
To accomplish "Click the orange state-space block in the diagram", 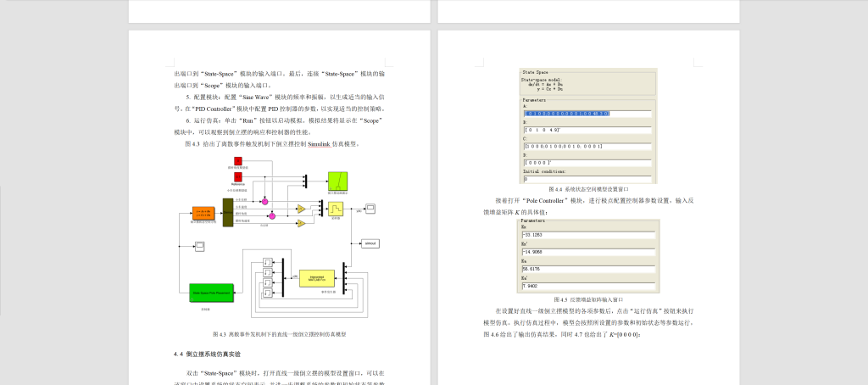I will click(x=203, y=213).
